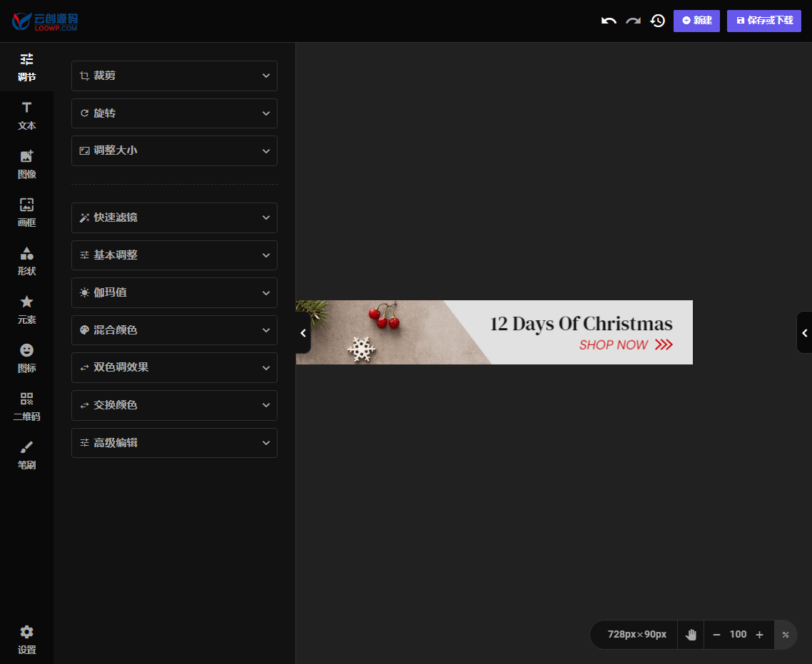Switch to the 调节 adjust tab
The width and height of the screenshot is (812, 664).
[26, 67]
